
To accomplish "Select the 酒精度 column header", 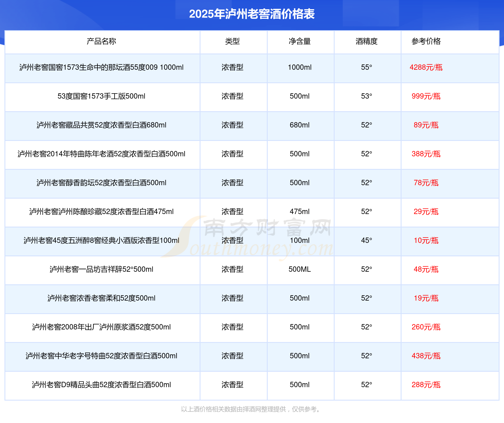I will pyautogui.click(x=367, y=41).
